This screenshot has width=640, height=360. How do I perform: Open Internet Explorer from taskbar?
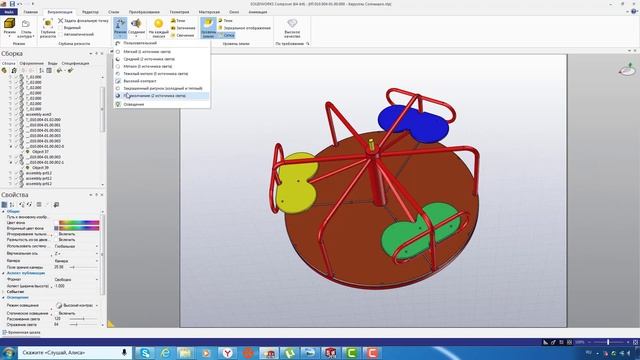point(164,353)
